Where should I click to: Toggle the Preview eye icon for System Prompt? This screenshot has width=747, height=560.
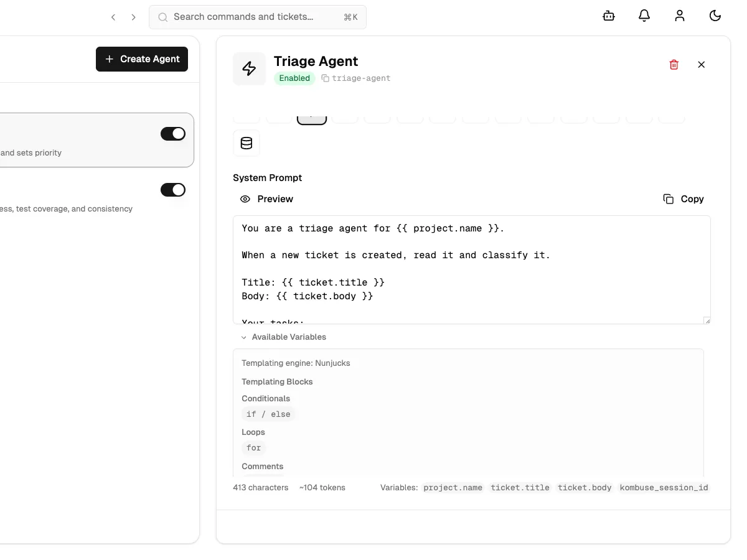pos(245,199)
